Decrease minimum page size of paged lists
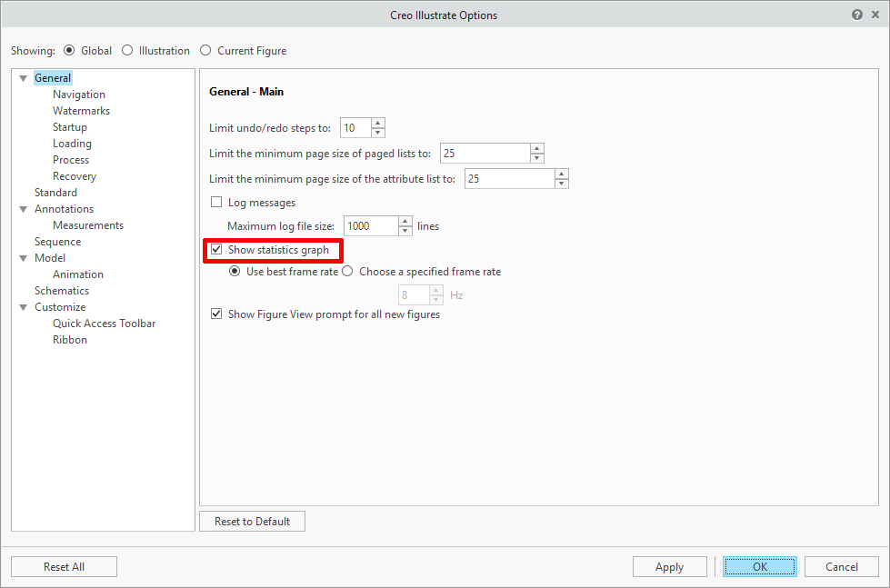Viewport: 890px width, 588px height. point(537,158)
